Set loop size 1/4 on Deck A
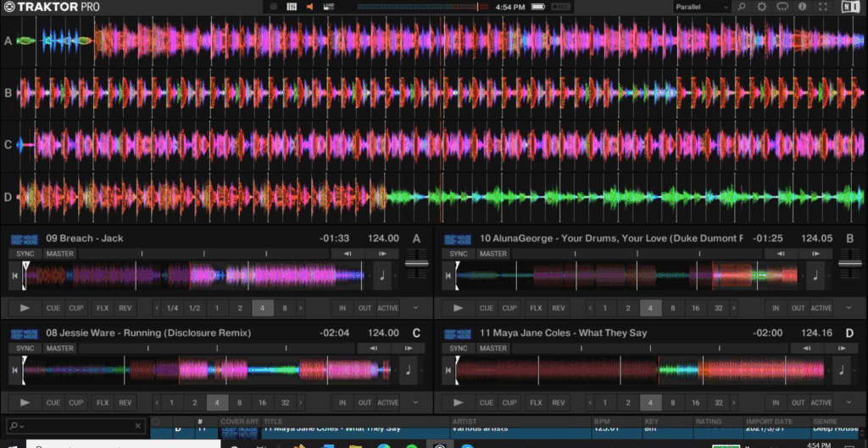868x448 pixels. pyautogui.click(x=172, y=308)
